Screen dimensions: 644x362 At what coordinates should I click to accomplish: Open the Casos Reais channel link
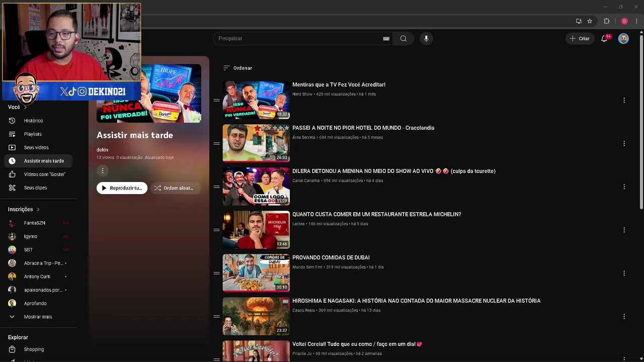pos(303,310)
